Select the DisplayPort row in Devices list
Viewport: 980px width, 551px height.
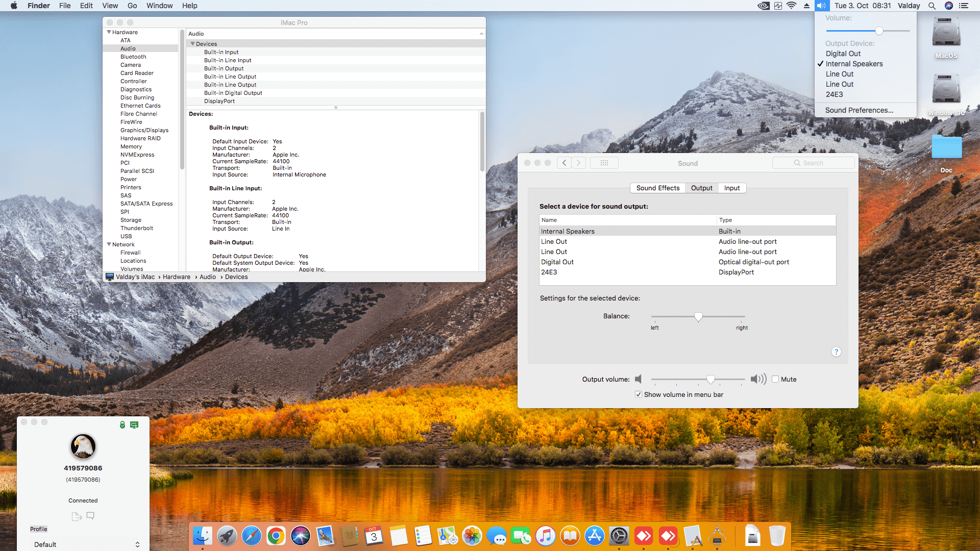336,101
